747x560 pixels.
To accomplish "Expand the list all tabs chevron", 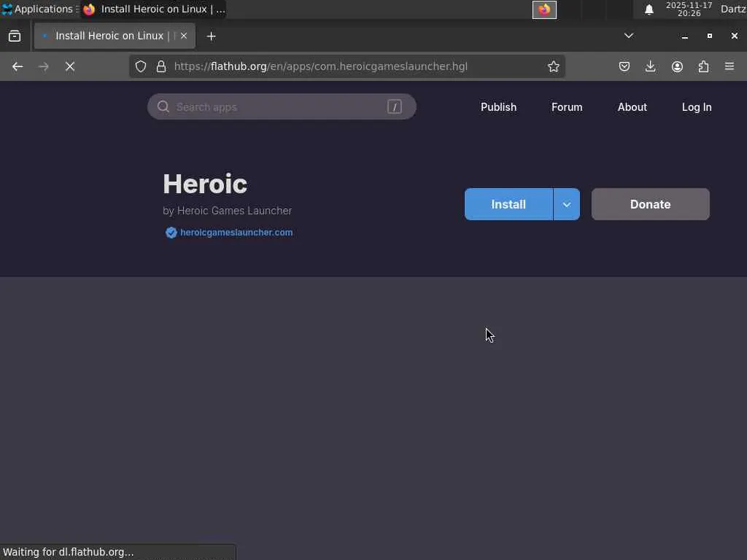I will point(629,36).
